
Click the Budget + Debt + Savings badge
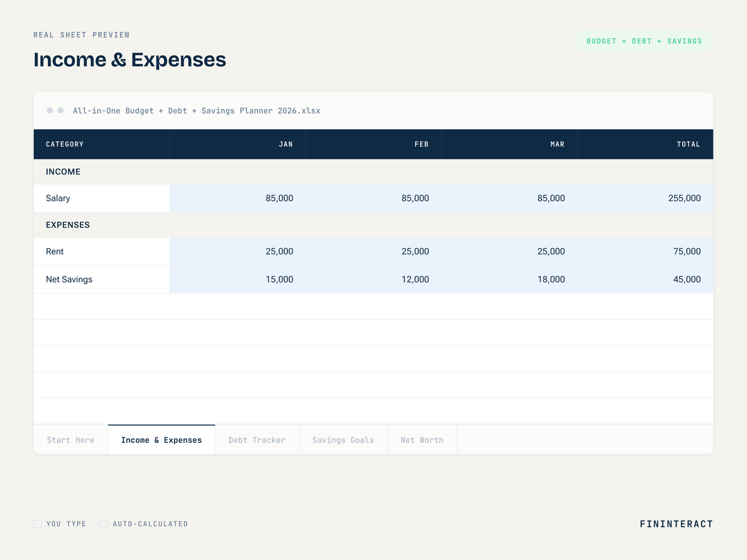(x=644, y=41)
